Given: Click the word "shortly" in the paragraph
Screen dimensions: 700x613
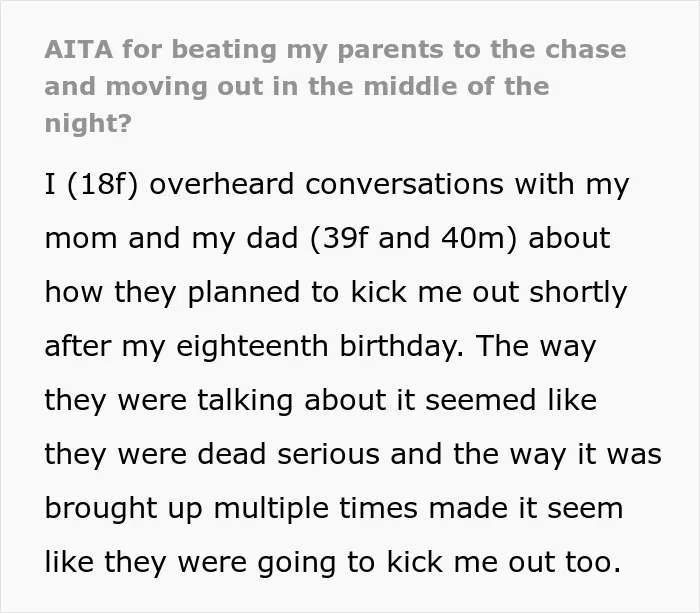Looking at the screenshot, I should [x=578, y=293].
